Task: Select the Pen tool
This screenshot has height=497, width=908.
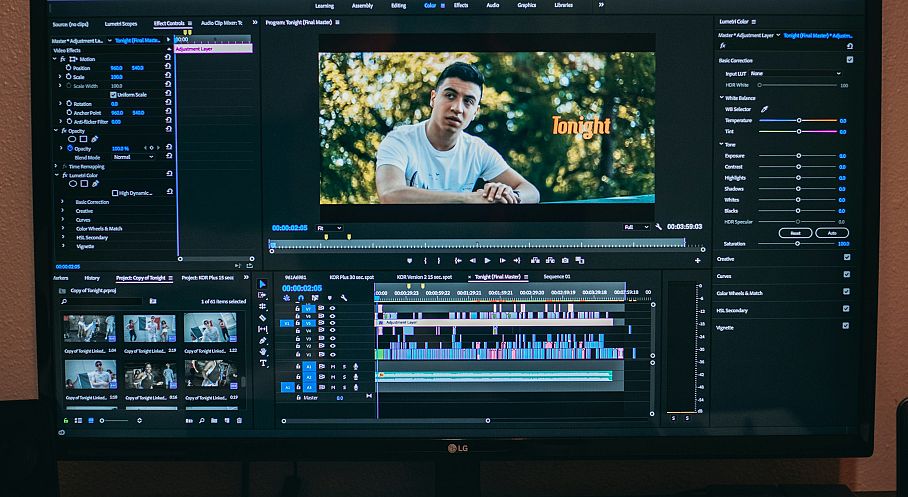Action: click(x=262, y=341)
